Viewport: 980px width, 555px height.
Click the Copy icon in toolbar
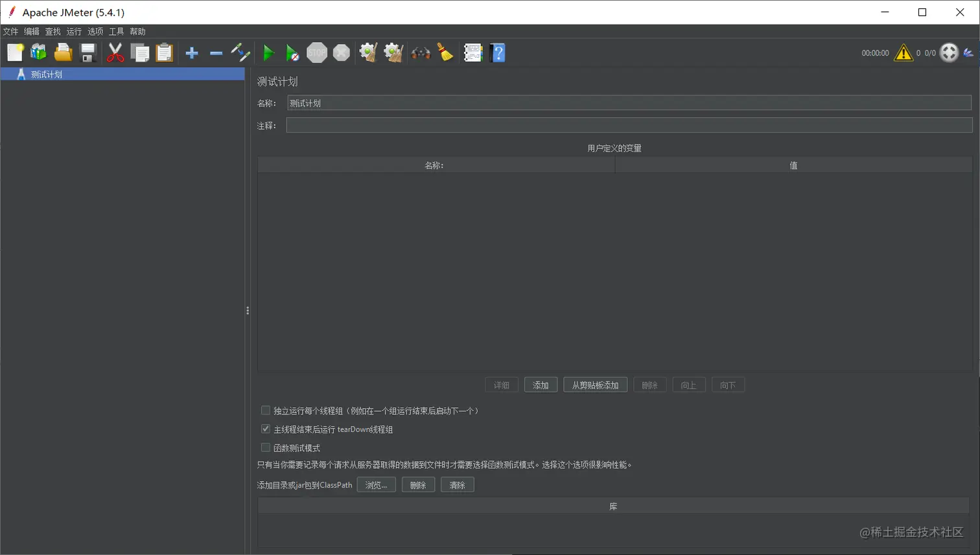pos(140,52)
